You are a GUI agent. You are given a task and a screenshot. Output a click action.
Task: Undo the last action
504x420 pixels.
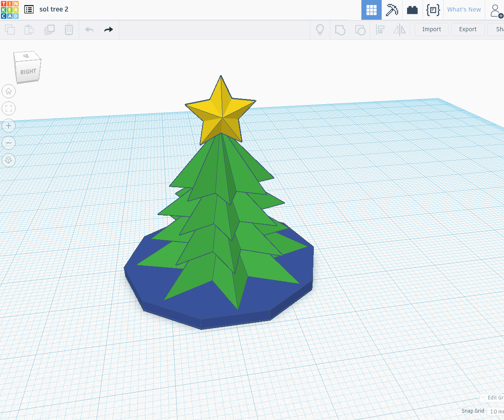(x=90, y=30)
